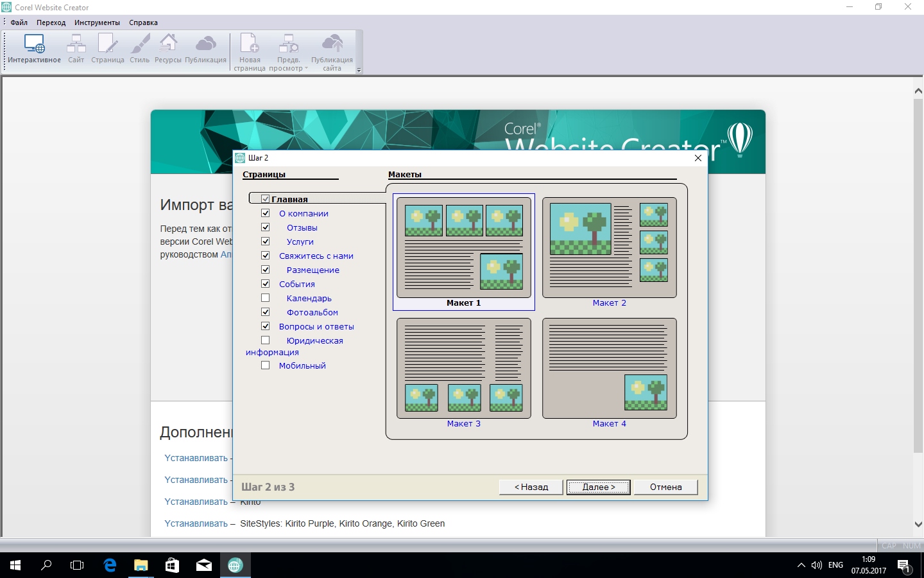
Task: Proceed with the Далее button
Action: coord(599,487)
